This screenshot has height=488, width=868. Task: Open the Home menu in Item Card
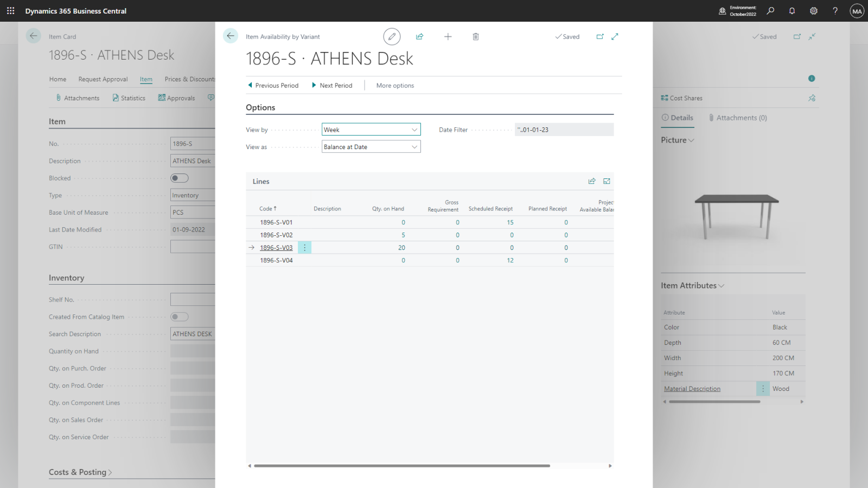point(58,79)
